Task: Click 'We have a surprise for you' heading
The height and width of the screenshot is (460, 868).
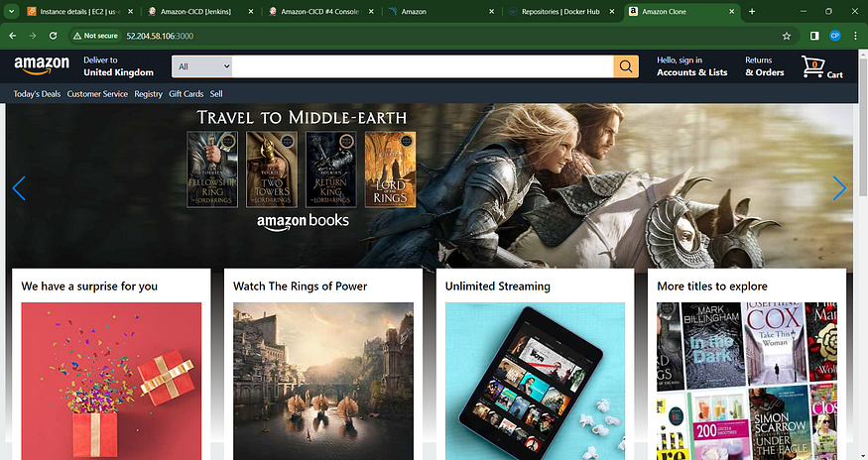Action: (x=89, y=287)
